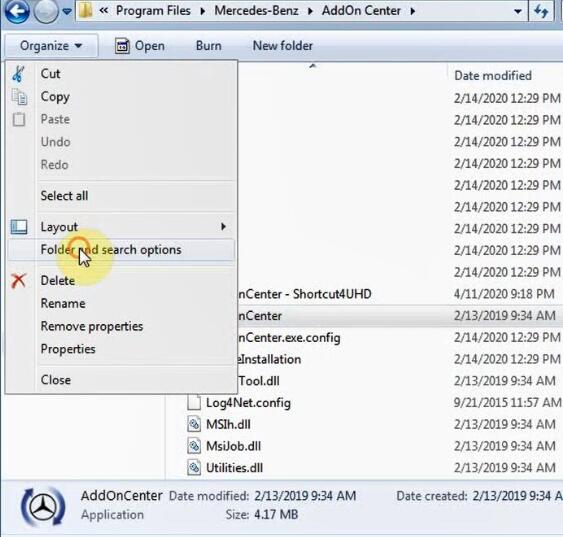Image resolution: width=563 pixels, height=537 pixels.
Task: Click the scissors icon beside Cut
Action: click(x=18, y=74)
